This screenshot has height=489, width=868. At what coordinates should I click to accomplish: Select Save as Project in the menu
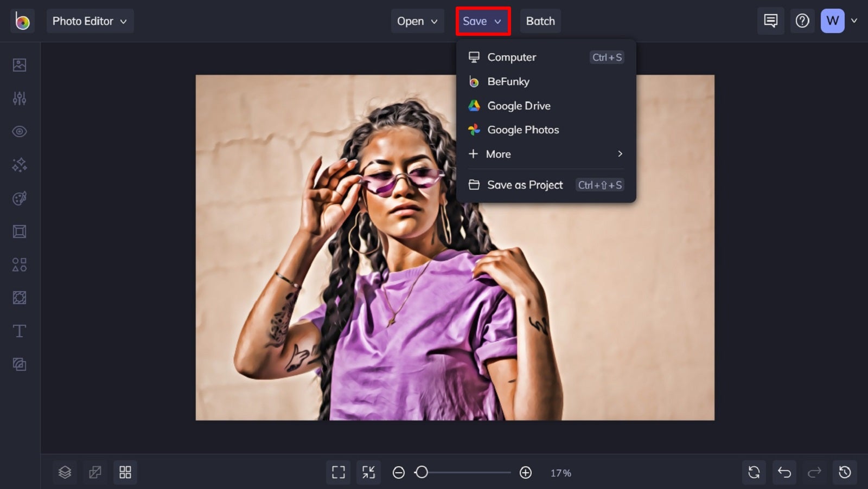[524, 185]
